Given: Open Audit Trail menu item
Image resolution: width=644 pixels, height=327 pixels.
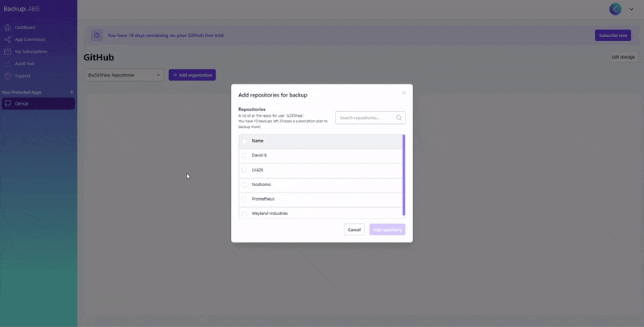Looking at the screenshot, I should [x=24, y=64].
